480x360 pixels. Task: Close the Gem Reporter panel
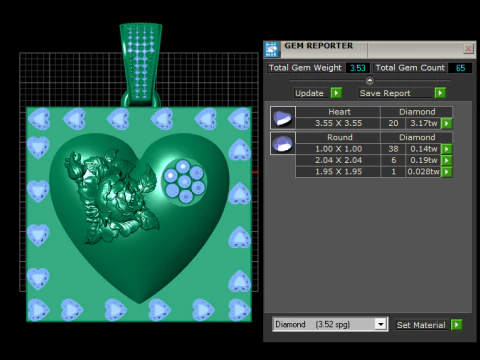(468, 49)
